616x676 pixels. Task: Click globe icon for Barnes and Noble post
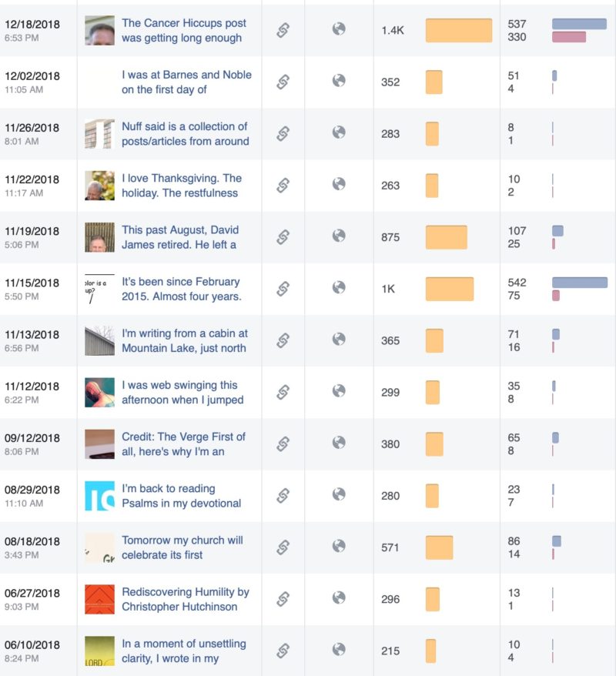point(338,81)
